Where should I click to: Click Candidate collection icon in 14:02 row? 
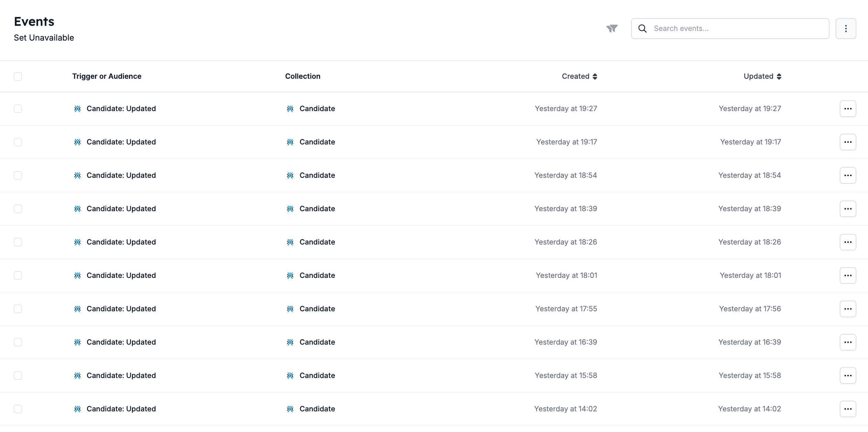290,409
